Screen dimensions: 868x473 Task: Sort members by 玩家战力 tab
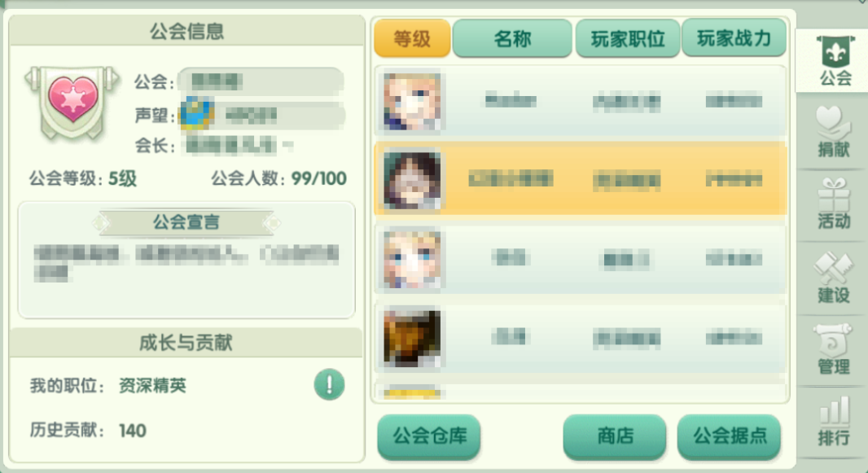click(734, 37)
